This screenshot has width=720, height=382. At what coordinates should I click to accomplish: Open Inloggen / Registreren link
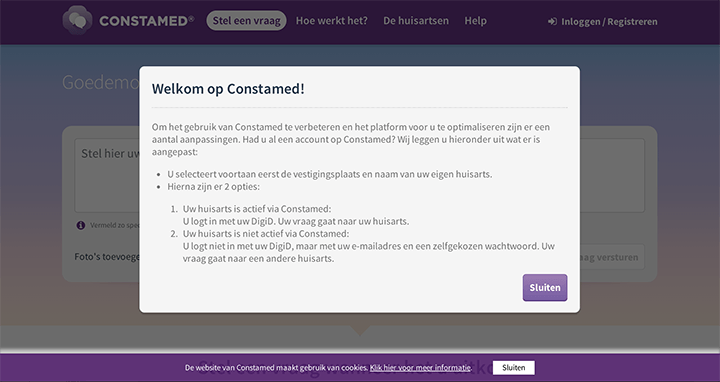(609, 22)
